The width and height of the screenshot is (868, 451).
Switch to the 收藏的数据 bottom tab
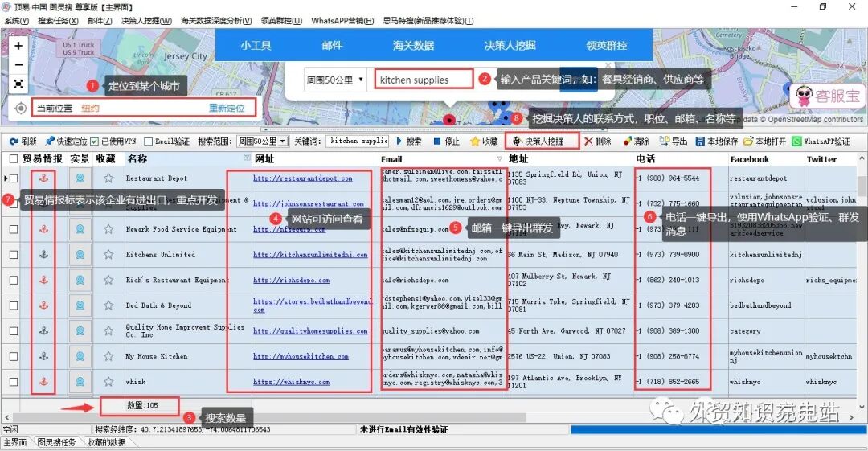106,442
